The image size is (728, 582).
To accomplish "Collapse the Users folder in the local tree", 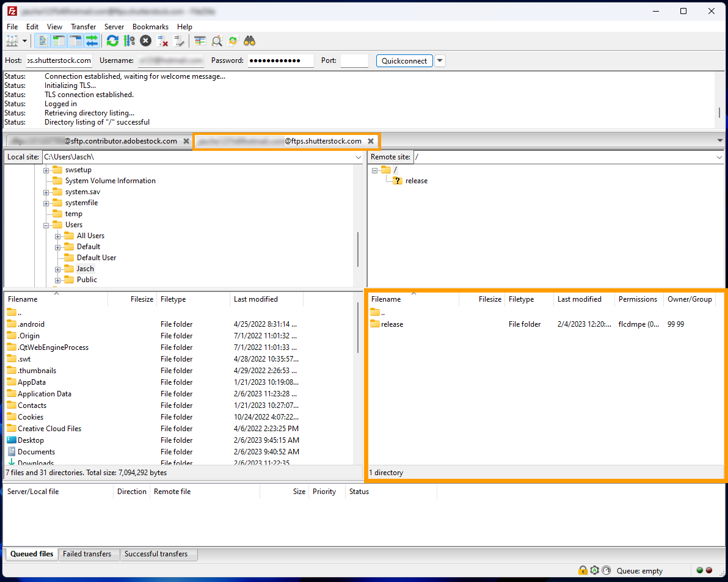I will coord(46,225).
